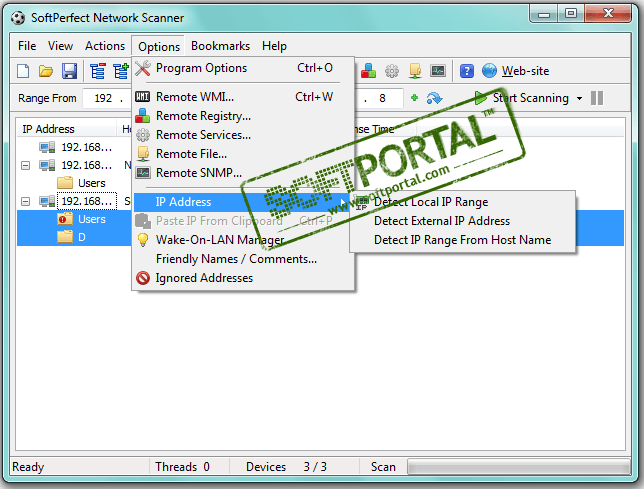Select Detect IP Range From Host Name
The image size is (644, 489).
click(462, 240)
